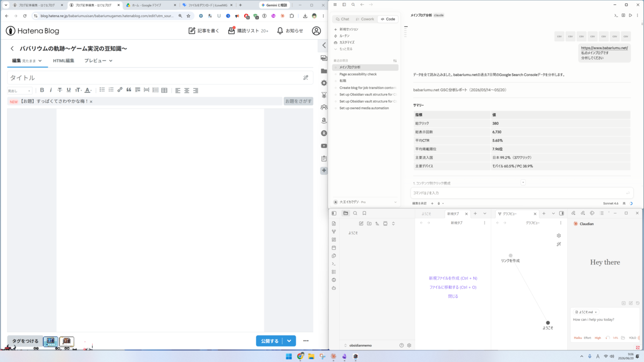Viewport: 644px width, 362px height.
Task: Open the Rakuten product sidebar icon
Action: point(324,133)
